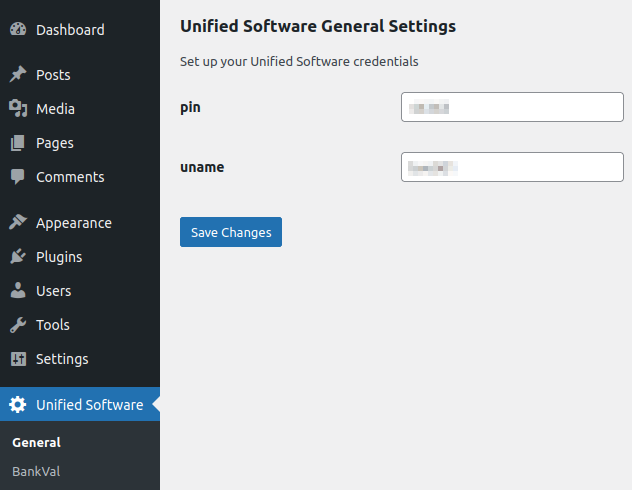Click the 'Unified Software General Settings' heading
Screen dimensions: 632x490
318,27
